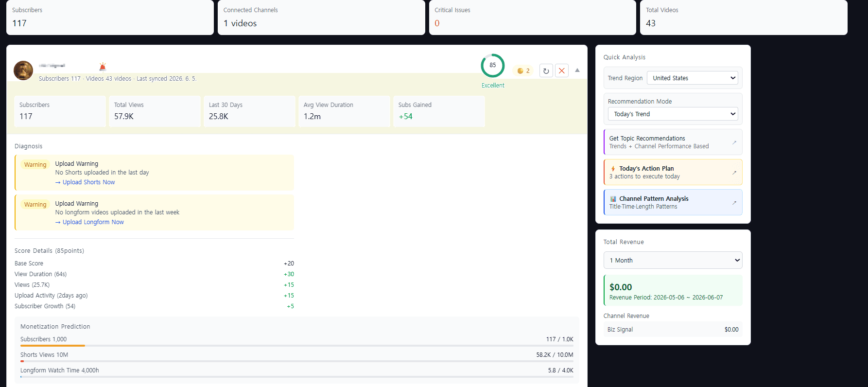The width and height of the screenshot is (868, 387).
Task: Click arrow icon on Get Topic Recommendations
Action: pos(734,142)
